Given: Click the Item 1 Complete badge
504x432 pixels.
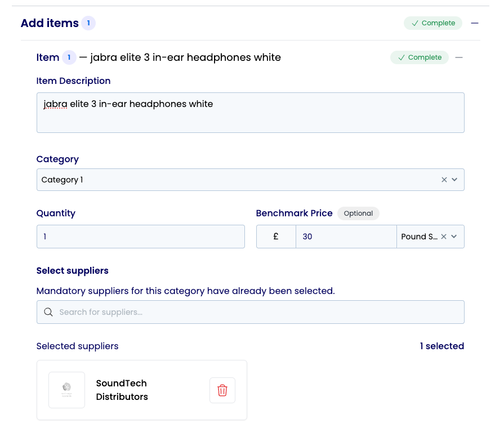Looking at the screenshot, I should (419, 57).
